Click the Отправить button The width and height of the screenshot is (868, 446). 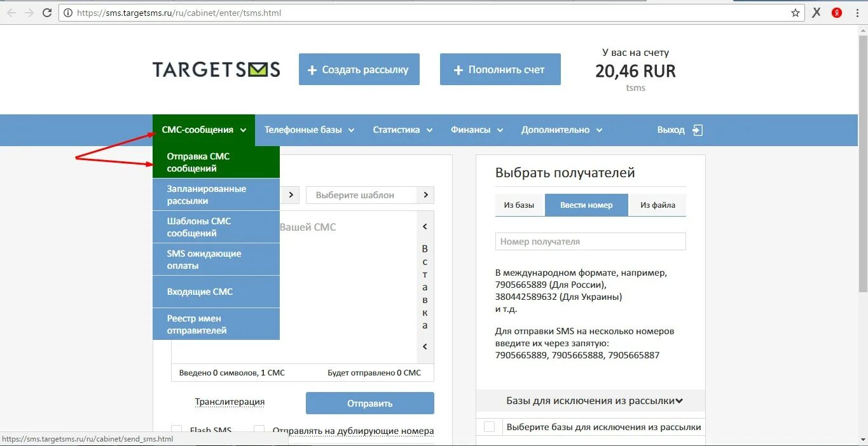(370, 403)
